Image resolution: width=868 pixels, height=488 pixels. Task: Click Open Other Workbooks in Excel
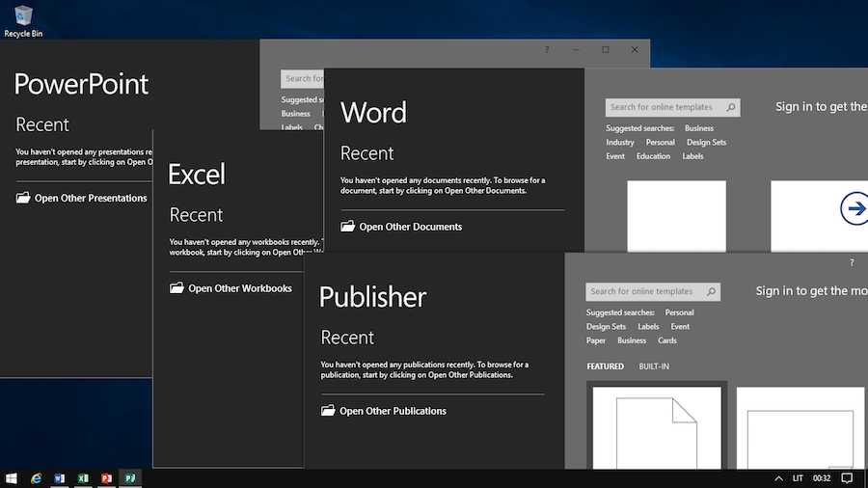tap(239, 288)
